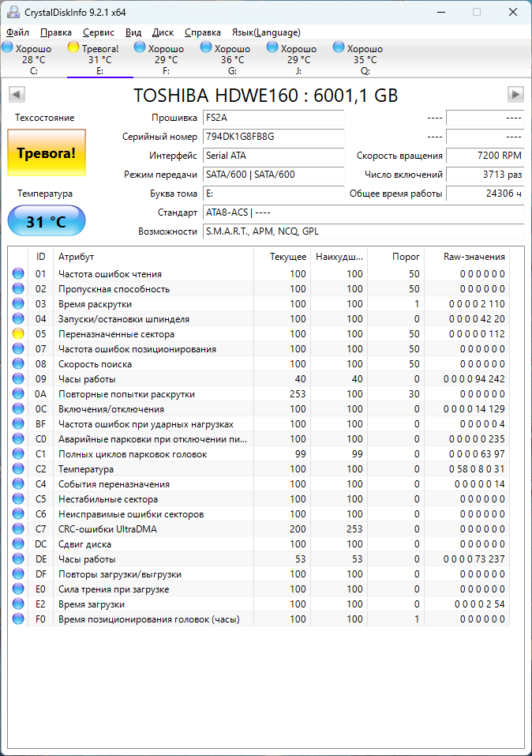Click the status orb for attribute F0 row
532x756 pixels.
pos(18,619)
